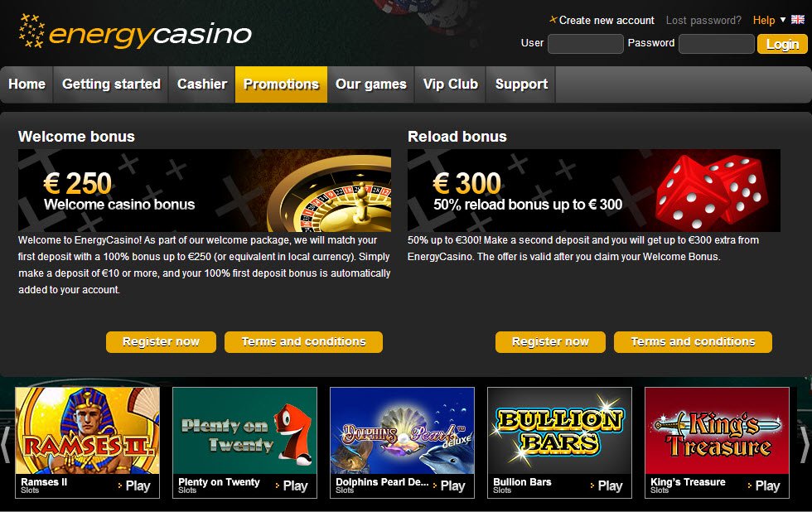Viewport: 812px width, 512px height.
Task: Click the energycasino logo
Action: click(135, 31)
